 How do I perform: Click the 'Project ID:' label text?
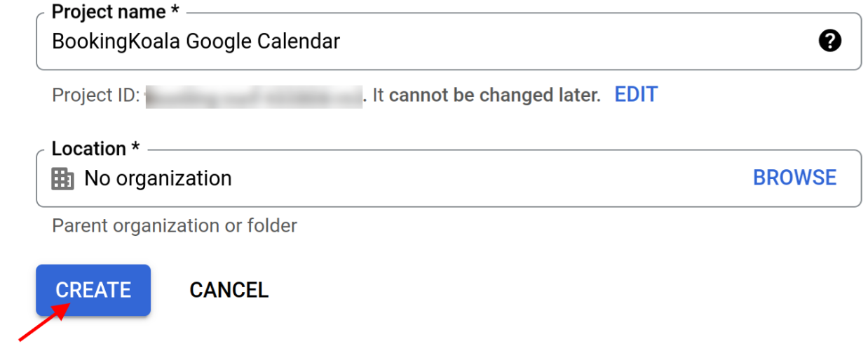[x=96, y=95]
